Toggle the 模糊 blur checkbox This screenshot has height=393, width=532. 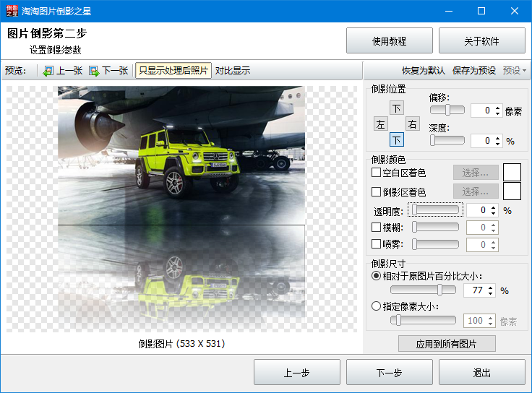(376, 228)
